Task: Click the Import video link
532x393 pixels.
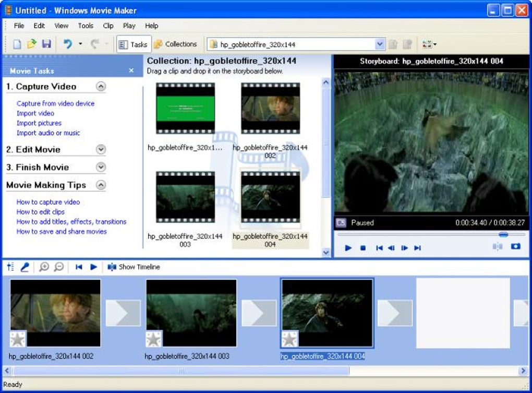Action: [x=35, y=113]
